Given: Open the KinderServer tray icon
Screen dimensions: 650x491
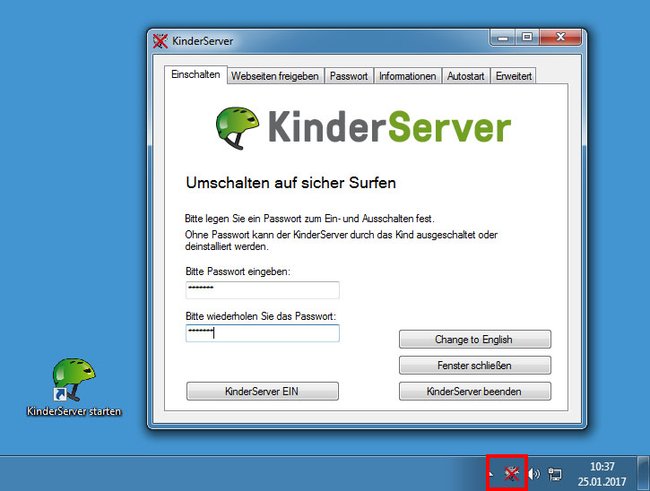Looking at the screenshot, I should click(x=512, y=473).
